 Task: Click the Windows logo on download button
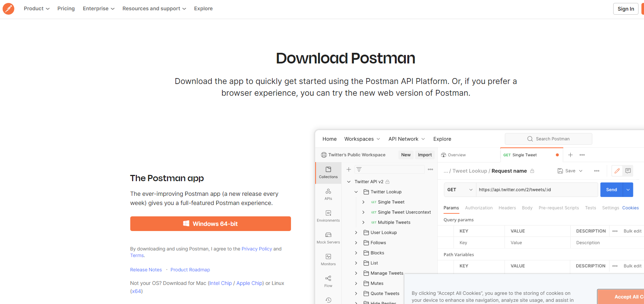[186, 224]
